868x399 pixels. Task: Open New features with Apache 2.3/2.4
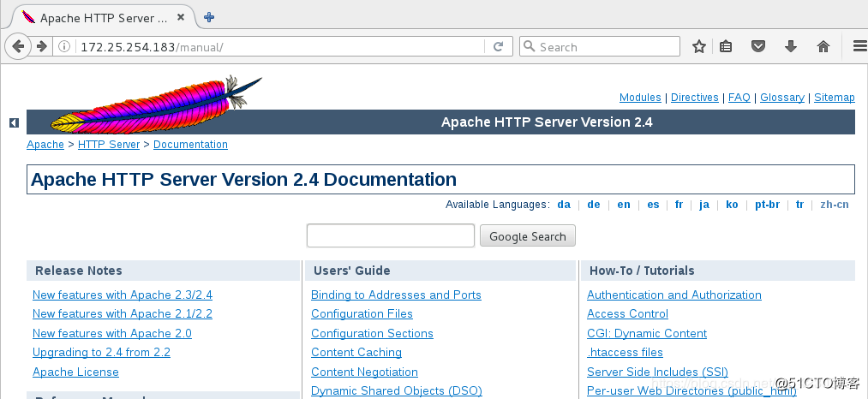coord(123,295)
